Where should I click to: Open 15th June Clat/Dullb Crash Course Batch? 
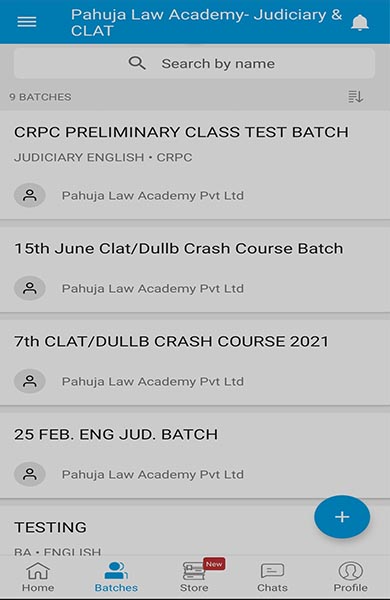pyautogui.click(x=195, y=270)
